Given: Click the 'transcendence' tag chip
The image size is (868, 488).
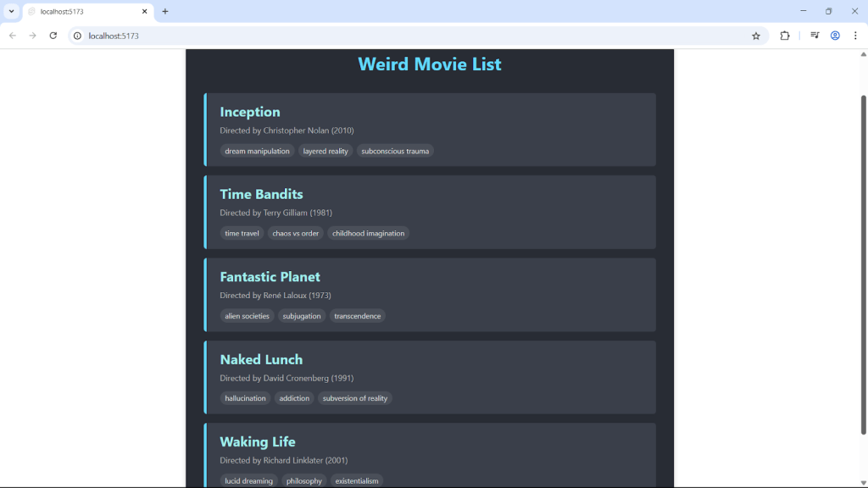Looking at the screenshot, I should tap(357, 315).
